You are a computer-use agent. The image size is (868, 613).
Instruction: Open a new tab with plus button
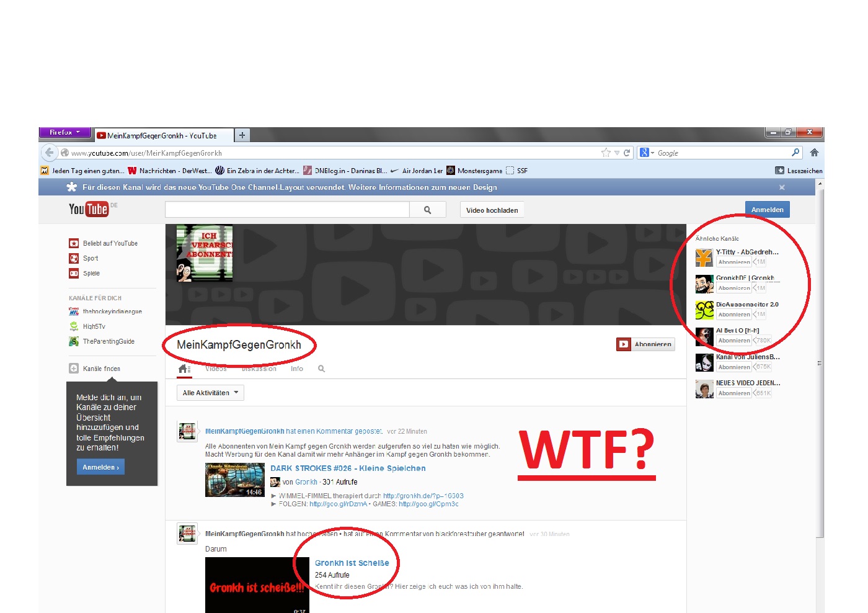point(242,135)
